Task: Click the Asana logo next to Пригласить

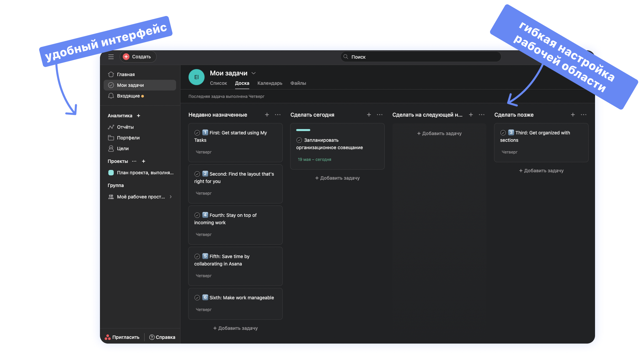Action: point(108,337)
